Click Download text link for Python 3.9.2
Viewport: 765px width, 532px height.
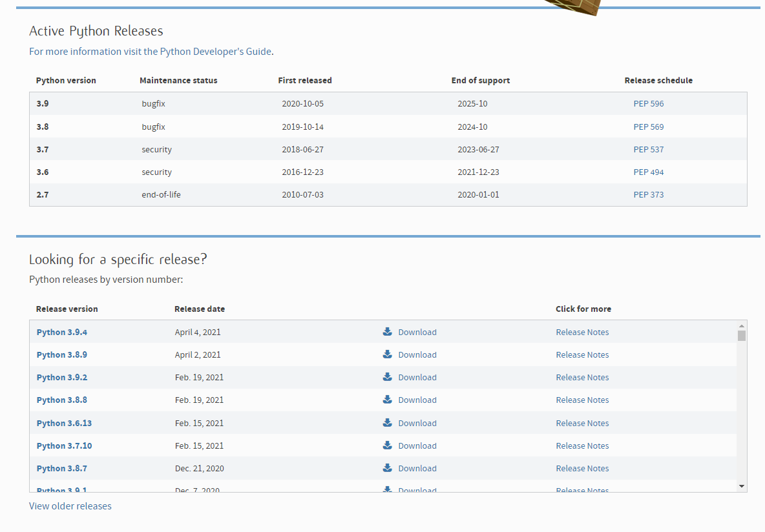pyautogui.click(x=417, y=378)
